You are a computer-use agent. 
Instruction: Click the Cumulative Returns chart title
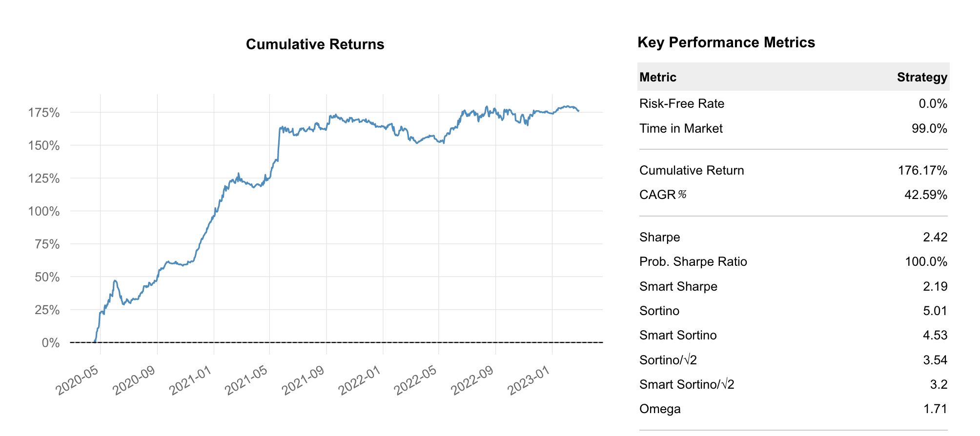click(x=315, y=44)
